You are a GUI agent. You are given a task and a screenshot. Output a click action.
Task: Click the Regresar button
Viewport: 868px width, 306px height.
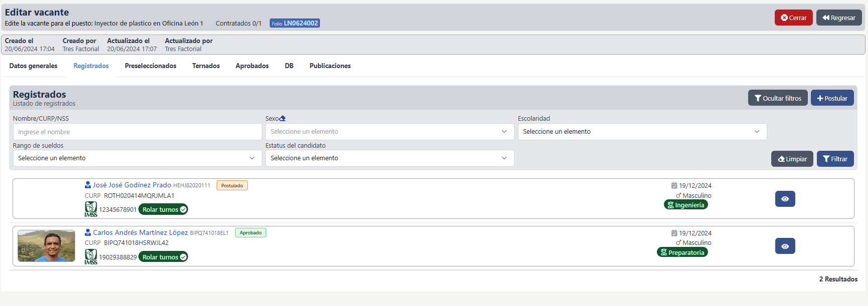point(839,18)
